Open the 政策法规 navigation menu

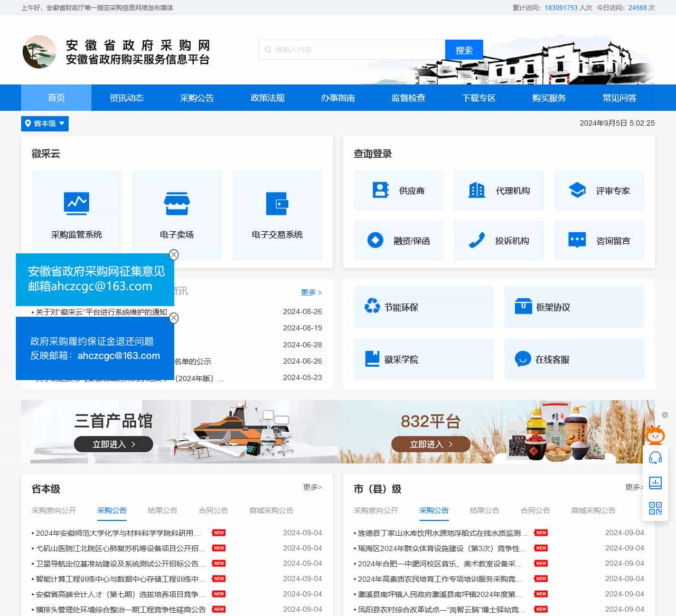coord(268,98)
